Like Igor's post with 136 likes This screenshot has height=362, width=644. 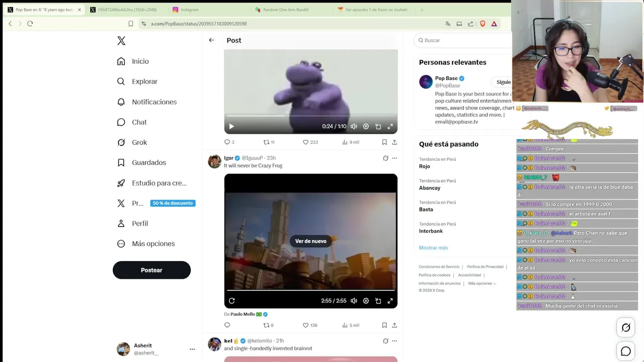[310, 325]
